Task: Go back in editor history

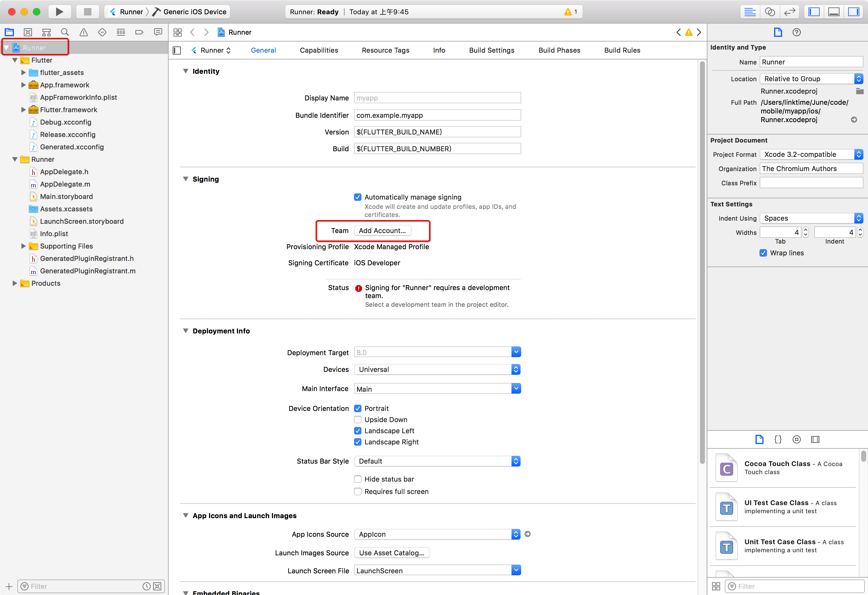Action: pos(192,33)
